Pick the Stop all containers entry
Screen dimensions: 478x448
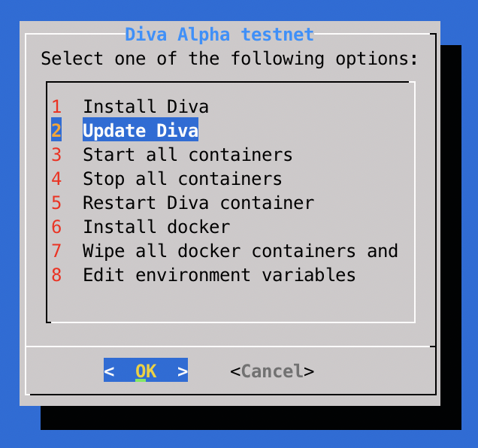tap(182, 179)
